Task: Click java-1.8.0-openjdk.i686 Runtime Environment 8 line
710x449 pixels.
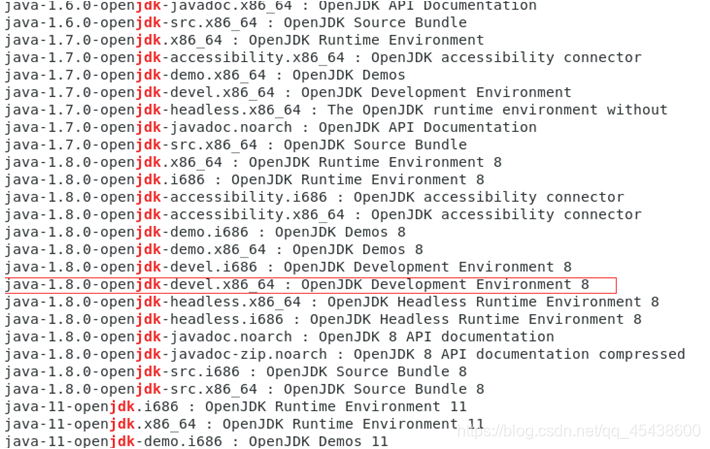Action: (245, 180)
